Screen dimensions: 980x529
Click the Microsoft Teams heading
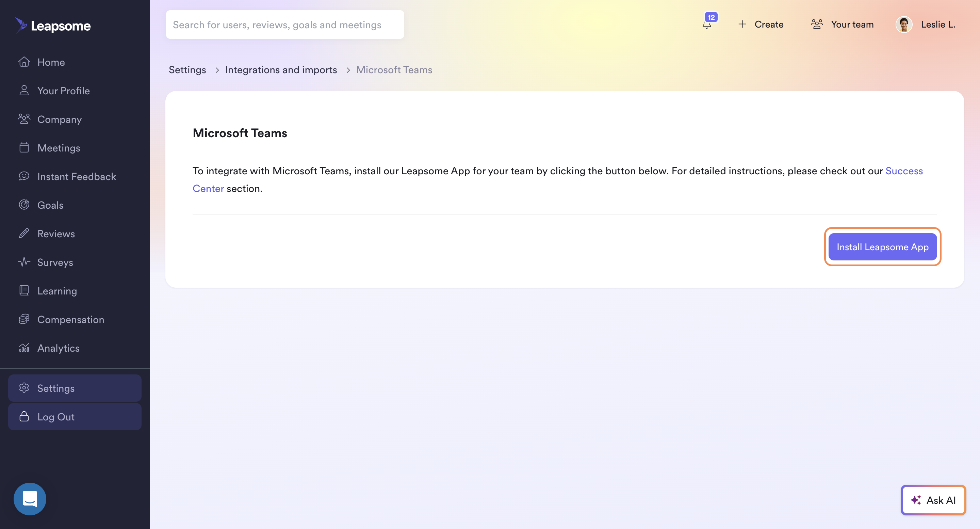(240, 132)
